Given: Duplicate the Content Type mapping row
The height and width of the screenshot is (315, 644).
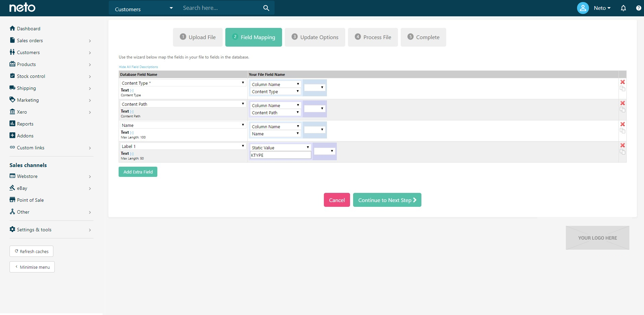Looking at the screenshot, I should point(623,88).
